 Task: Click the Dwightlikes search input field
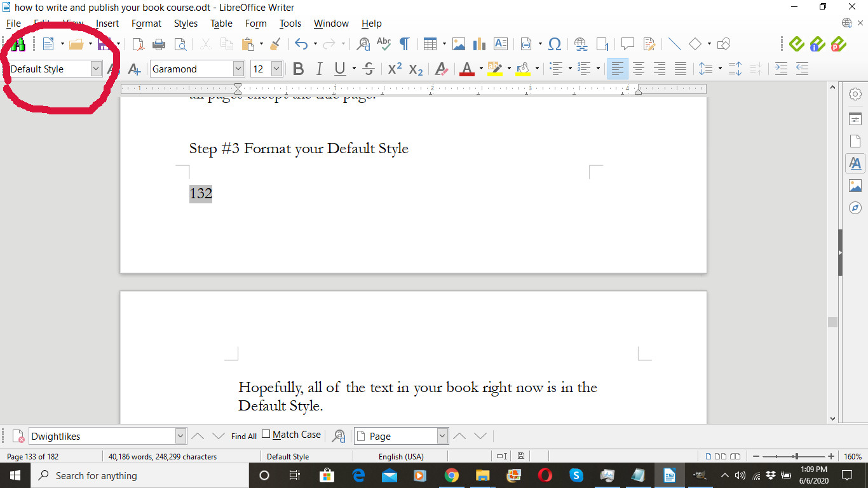pyautogui.click(x=102, y=437)
